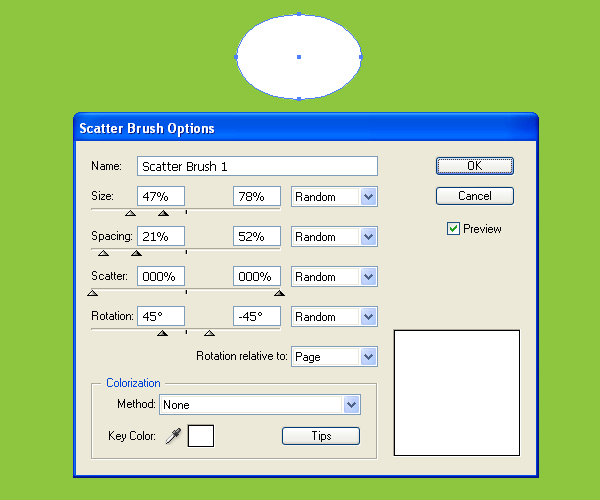Toggle the Preview checkbox
This screenshot has height=500, width=600.
[x=453, y=229]
